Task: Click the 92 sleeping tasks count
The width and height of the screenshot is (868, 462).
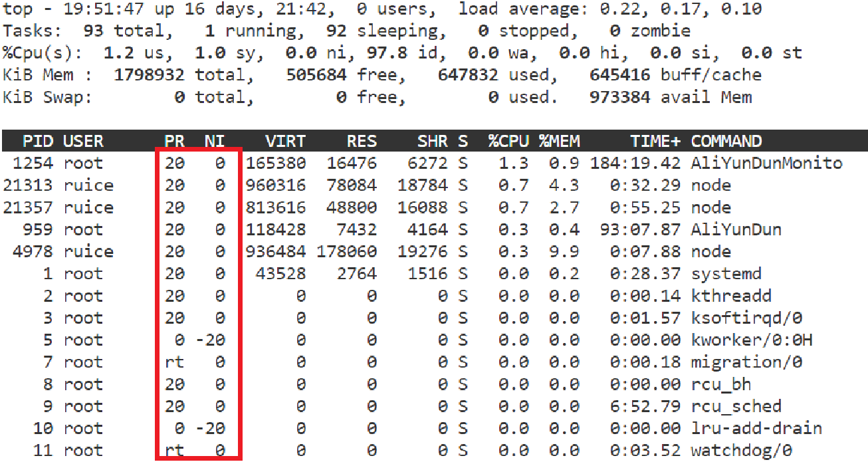Action: coord(336,31)
